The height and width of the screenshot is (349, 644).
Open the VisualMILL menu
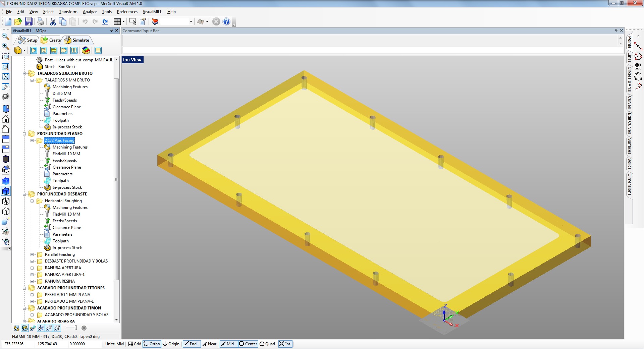[x=152, y=12]
